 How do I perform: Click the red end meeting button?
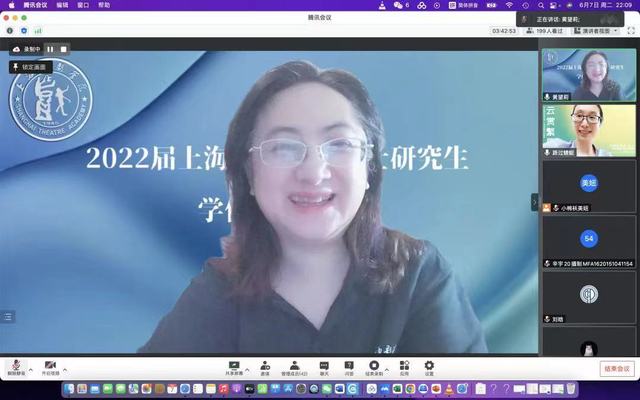(x=617, y=369)
